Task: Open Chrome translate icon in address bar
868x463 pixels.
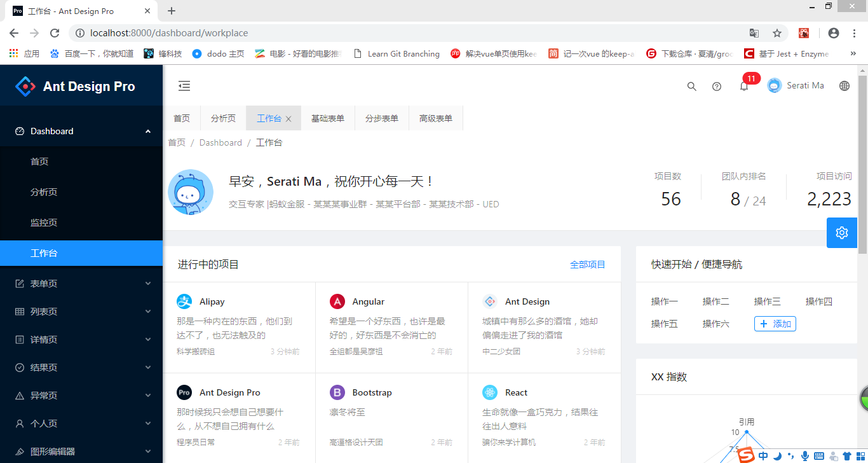Action: click(x=754, y=33)
